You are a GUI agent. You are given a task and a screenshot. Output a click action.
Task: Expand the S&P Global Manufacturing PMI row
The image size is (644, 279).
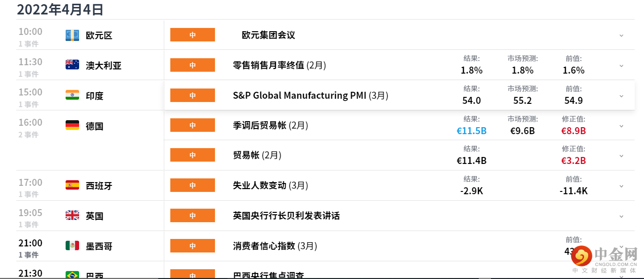click(621, 96)
